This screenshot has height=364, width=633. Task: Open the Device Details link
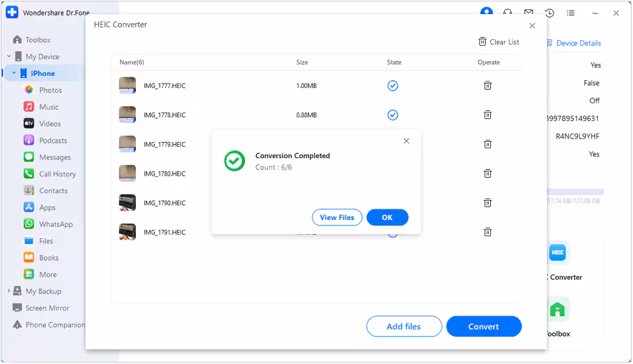[578, 44]
